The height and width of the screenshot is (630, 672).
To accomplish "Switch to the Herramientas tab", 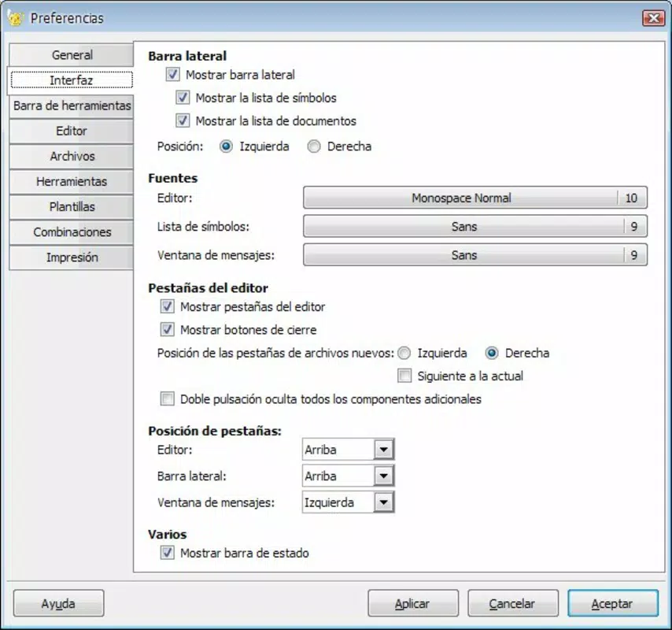I will pos(72,181).
